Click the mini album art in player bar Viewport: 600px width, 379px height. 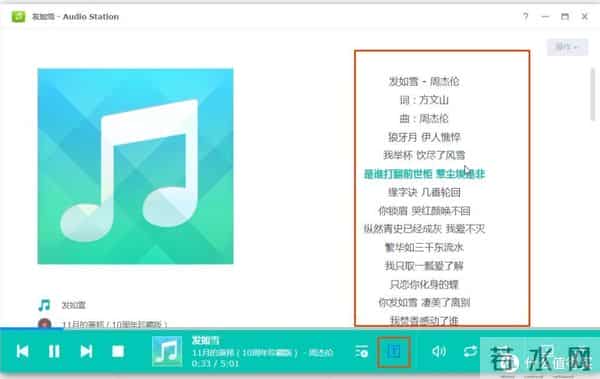click(167, 351)
